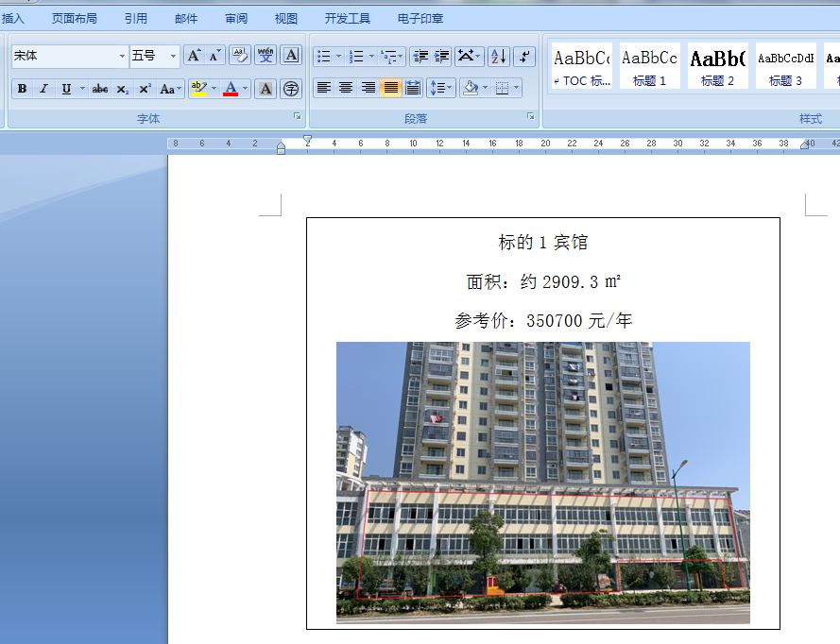Click the Grow Font icon
The height and width of the screenshot is (644, 840).
pos(194,55)
